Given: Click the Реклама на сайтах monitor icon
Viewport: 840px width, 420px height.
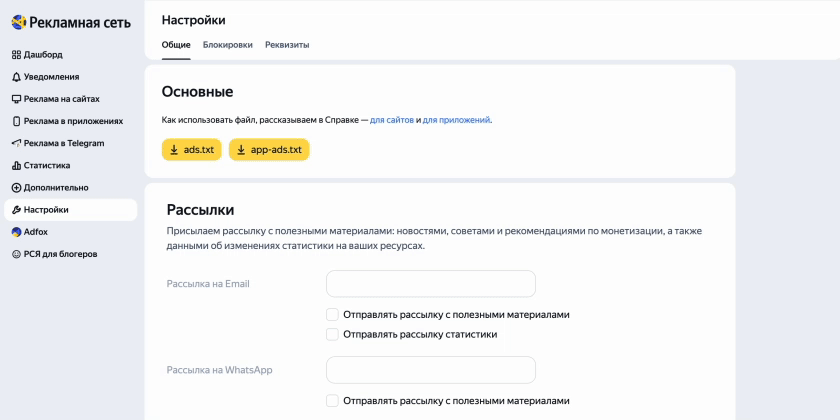Looking at the screenshot, I should point(16,99).
